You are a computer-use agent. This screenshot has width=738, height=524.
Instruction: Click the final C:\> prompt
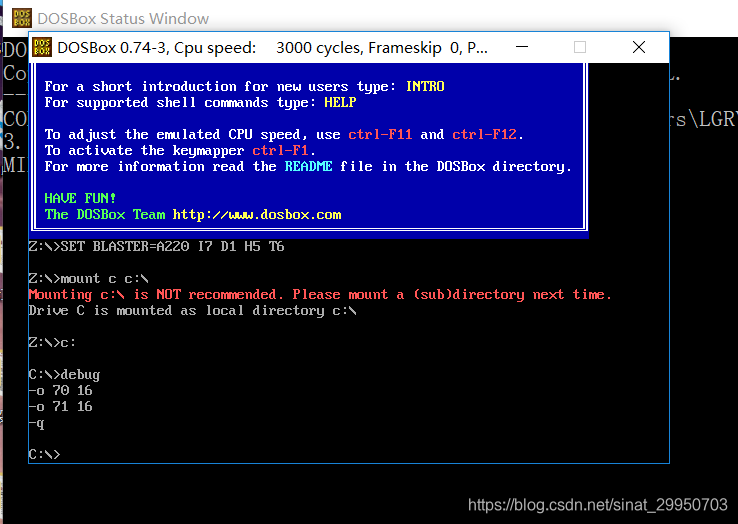44,455
